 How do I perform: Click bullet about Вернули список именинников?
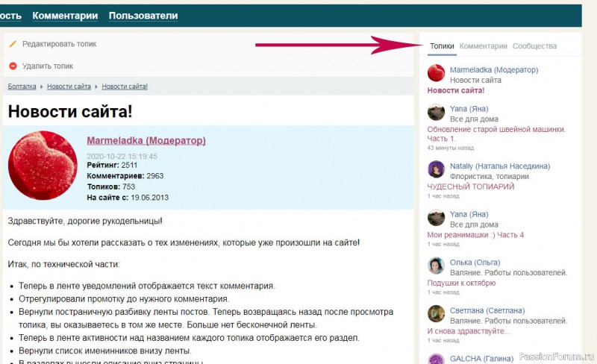click(x=105, y=351)
